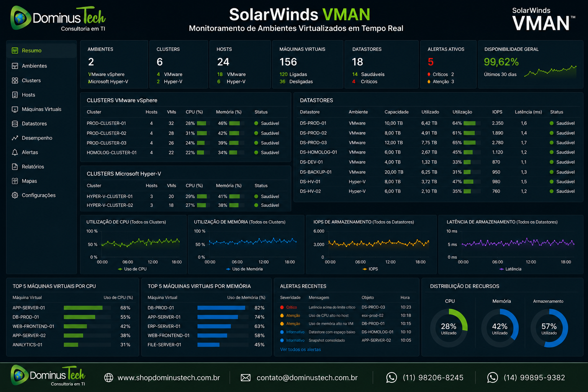Click the Alertas bell icon
Screen dimensions: 588x392
pyautogui.click(x=15, y=152)
